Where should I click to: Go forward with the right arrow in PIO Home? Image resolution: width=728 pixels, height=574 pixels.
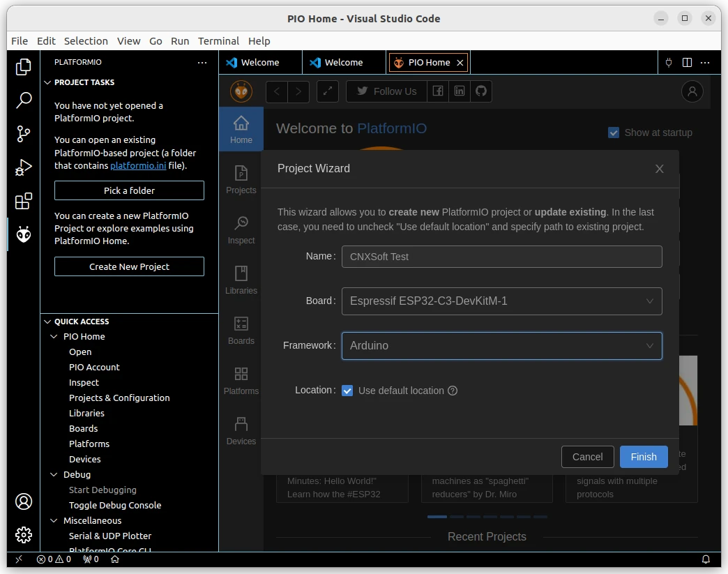pyautogui.click(x=298, y=91)
